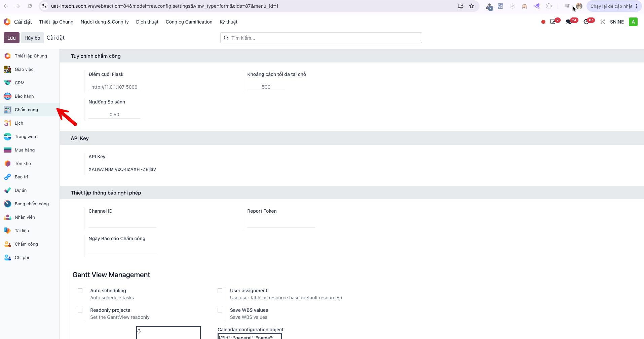Click the debug tools wrench icon
Screen dimensions: 644x339
tap(603, 22)
